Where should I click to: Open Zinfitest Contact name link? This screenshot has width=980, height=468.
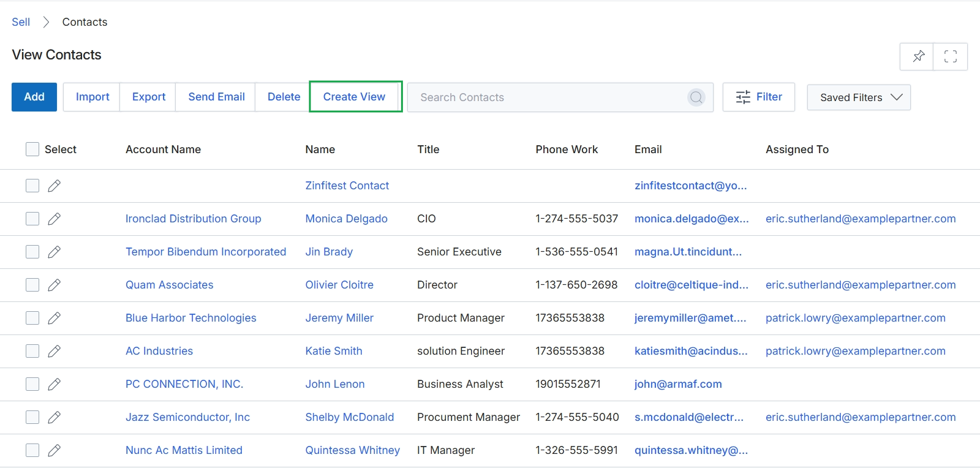pyautogui.click(x=347, y=186)
